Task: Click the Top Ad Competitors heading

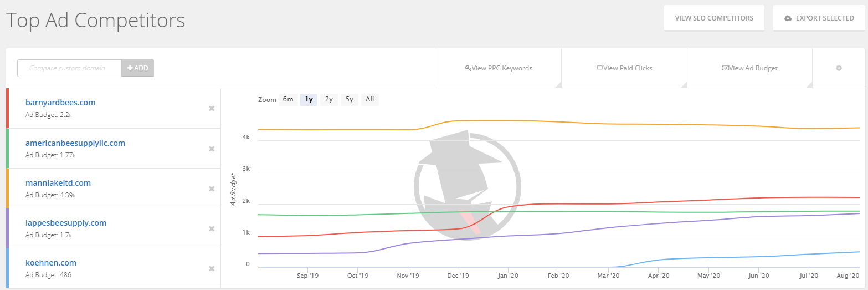Action: [x=95, y=21]
